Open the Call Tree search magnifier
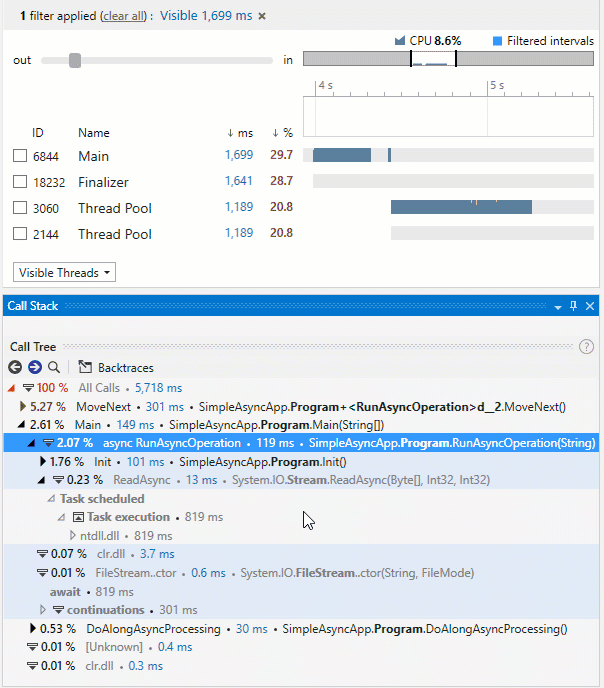 54,367
